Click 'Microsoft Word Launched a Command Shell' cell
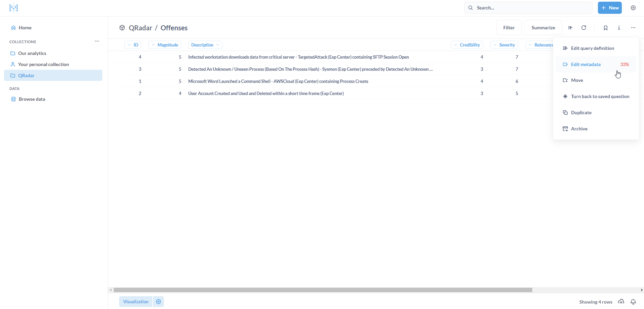Viewport: 644px width, 309px height. tap(278, 81)
